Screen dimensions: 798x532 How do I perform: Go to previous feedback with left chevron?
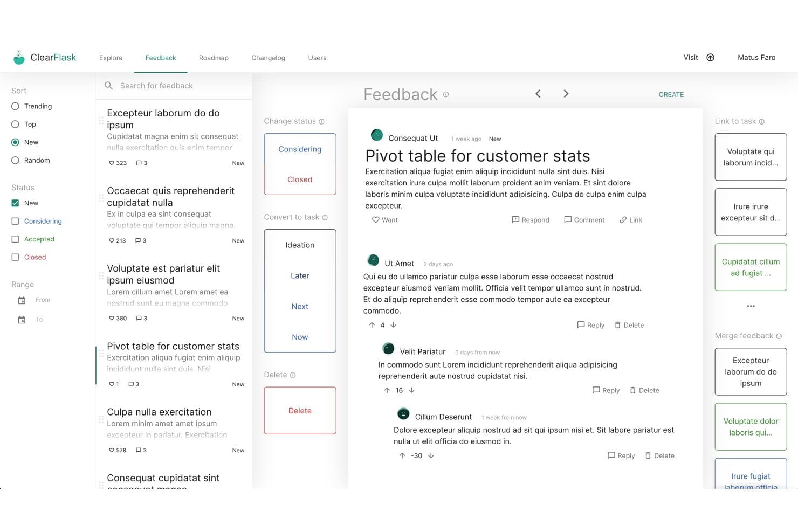click(x=538, y=94)
